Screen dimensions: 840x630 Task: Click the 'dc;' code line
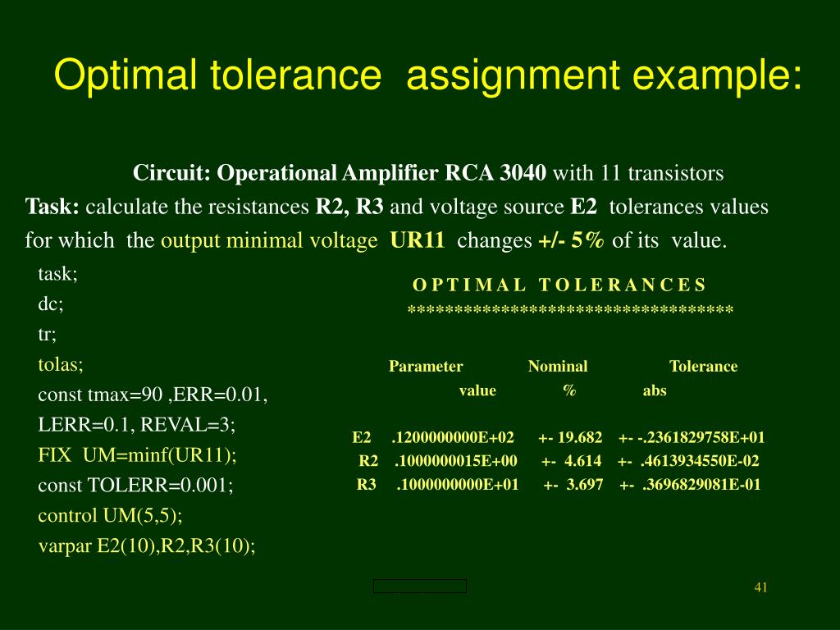point(51,304)
